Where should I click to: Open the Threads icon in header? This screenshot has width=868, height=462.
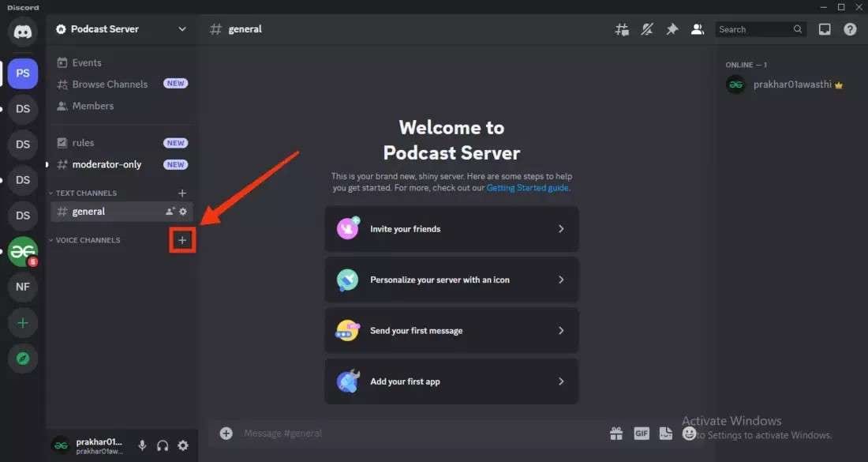click(622, 29)
